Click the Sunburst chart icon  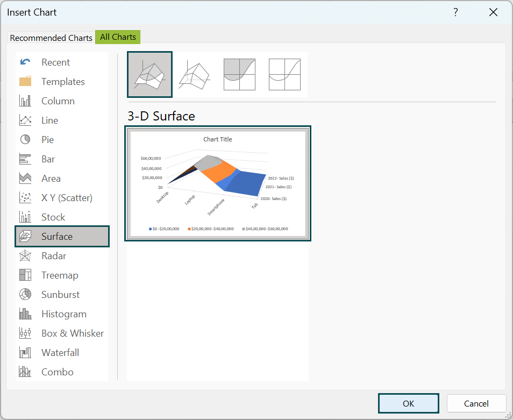point(25,294)
